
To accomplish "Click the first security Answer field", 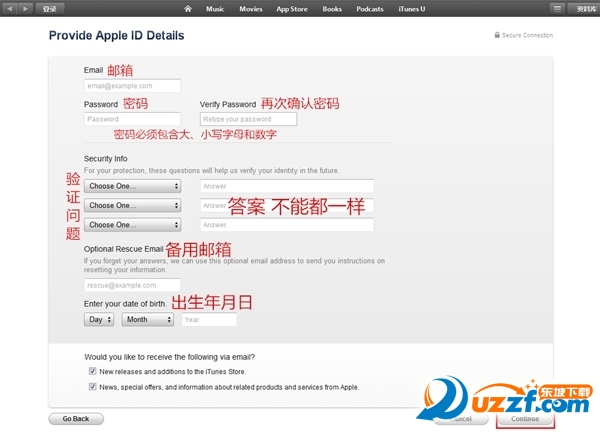I will click(287, 186).
